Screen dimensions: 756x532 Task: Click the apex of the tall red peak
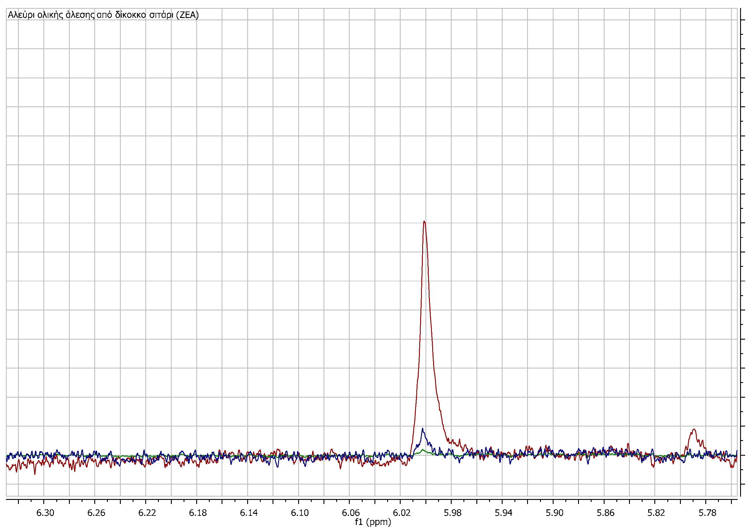(x=424, y=222)
